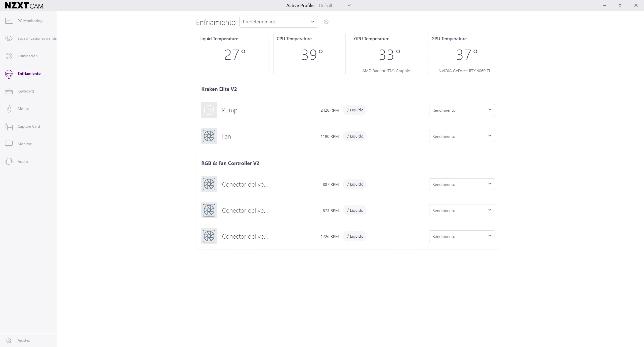Click the NZXT CAM logo
This screenshot has height=347, width=644.
tap(24, 6)
